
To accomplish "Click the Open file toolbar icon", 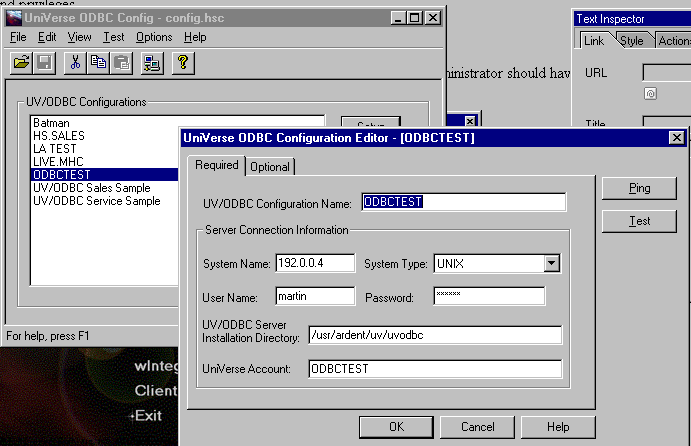I will click(21, 63).
